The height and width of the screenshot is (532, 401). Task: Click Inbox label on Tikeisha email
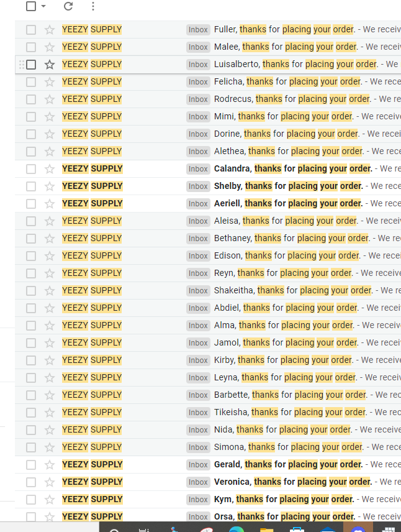tap(198, 413)
